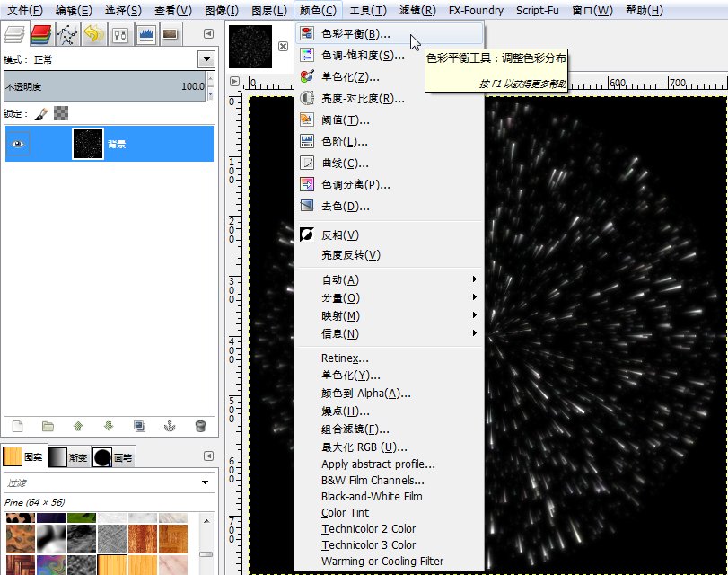728x575 pixels.
Task: Choose 色调-饱和度(S) hue-saturation
Action: click(389, 56)
